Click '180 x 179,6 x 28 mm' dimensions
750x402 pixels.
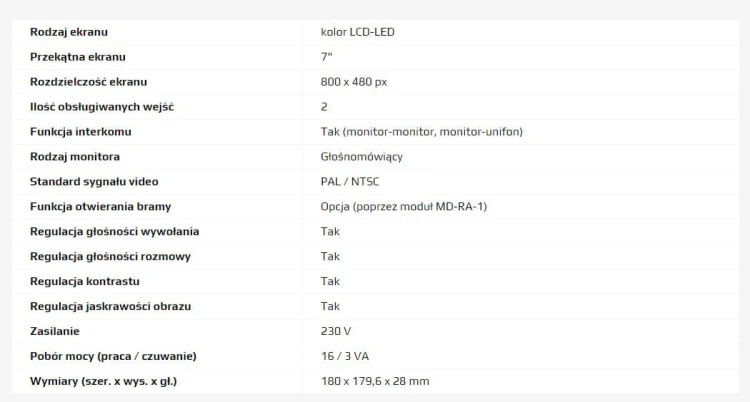(x=375, y=381)
